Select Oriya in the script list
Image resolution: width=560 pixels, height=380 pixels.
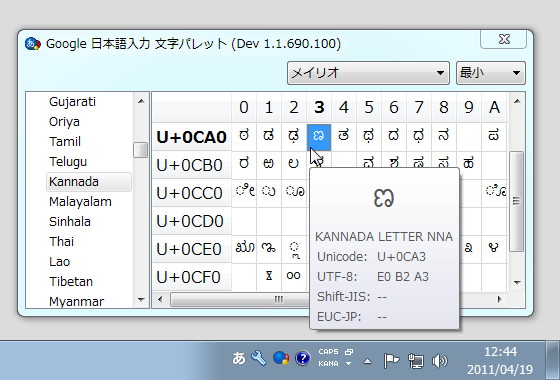(64, 122)
